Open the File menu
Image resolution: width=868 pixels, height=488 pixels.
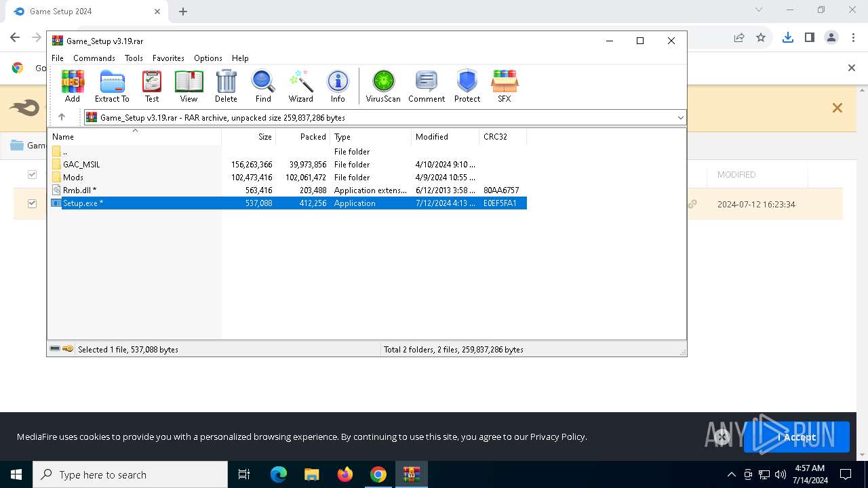coord(58,58)
